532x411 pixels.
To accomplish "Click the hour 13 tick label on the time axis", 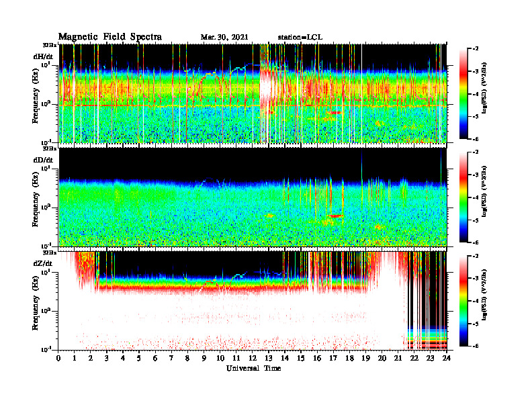I will tap(269, 359).
